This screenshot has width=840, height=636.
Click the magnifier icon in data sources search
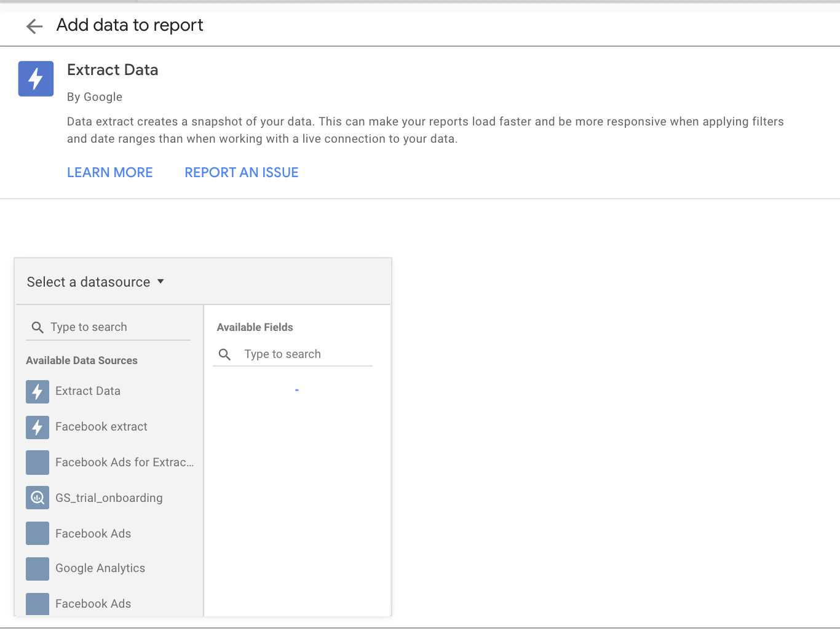[38, 327]
